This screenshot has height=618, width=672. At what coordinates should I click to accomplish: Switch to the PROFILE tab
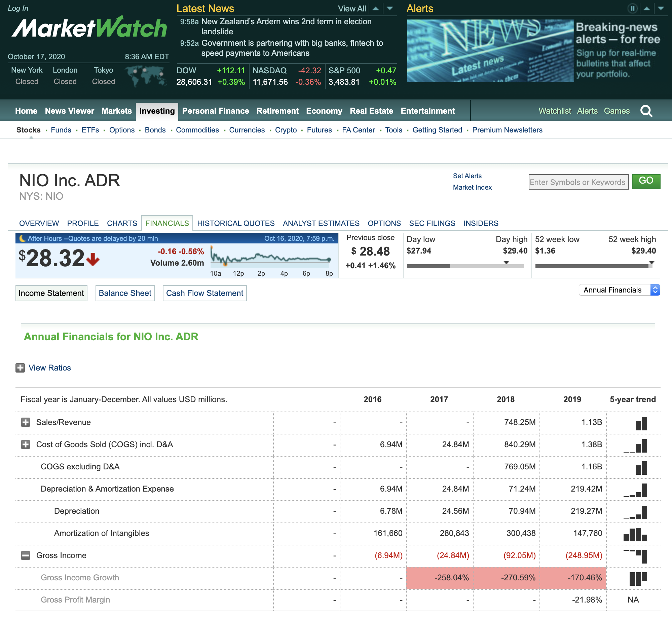[x=83, y=223]
